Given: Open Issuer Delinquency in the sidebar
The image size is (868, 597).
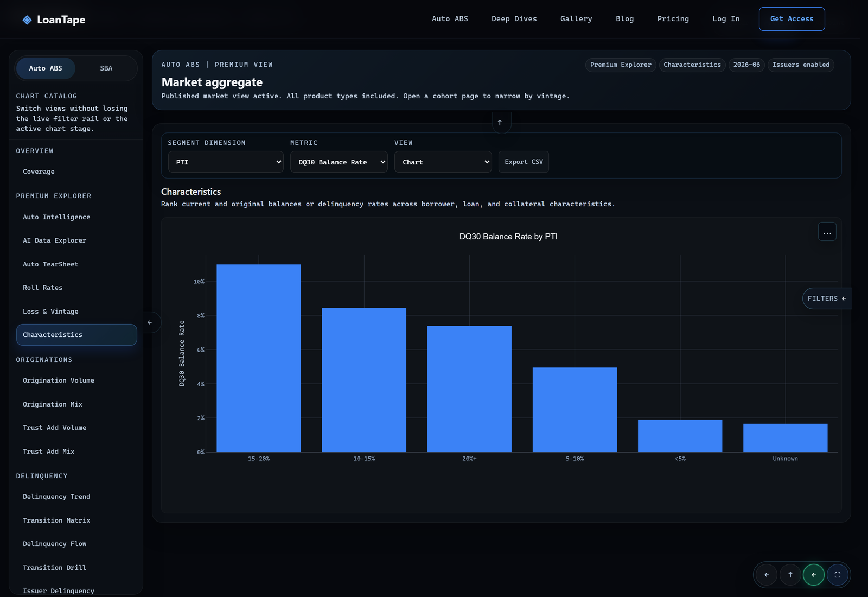Looking at the screenshot, I should click(76, 590).
